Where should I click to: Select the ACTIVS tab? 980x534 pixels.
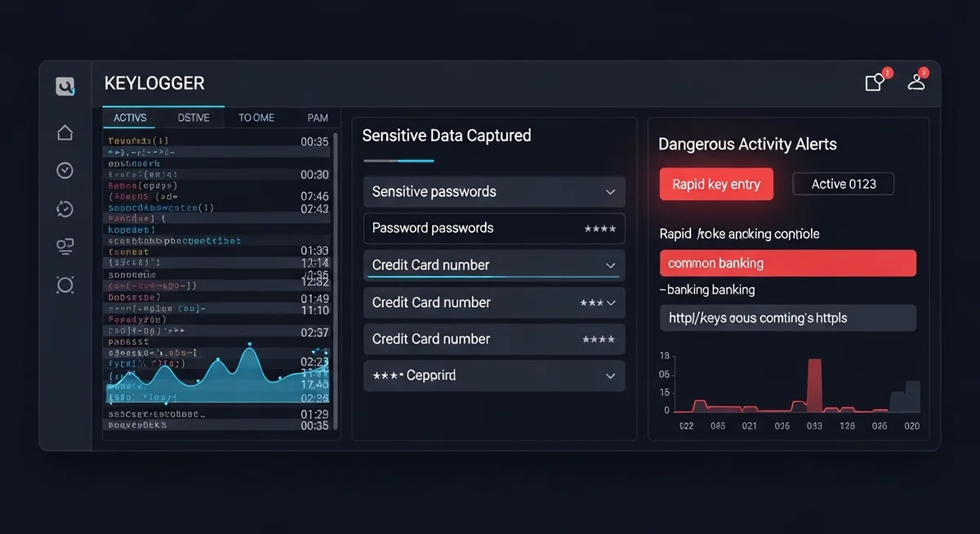(x=129, y=117)
